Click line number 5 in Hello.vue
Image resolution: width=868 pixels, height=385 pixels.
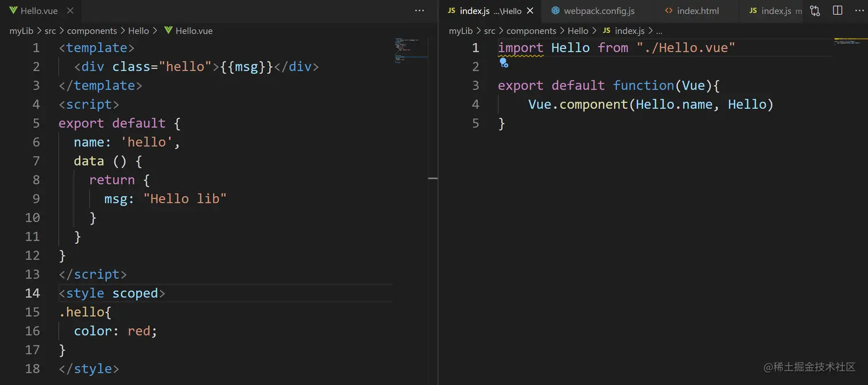click(x=36, y=123)
